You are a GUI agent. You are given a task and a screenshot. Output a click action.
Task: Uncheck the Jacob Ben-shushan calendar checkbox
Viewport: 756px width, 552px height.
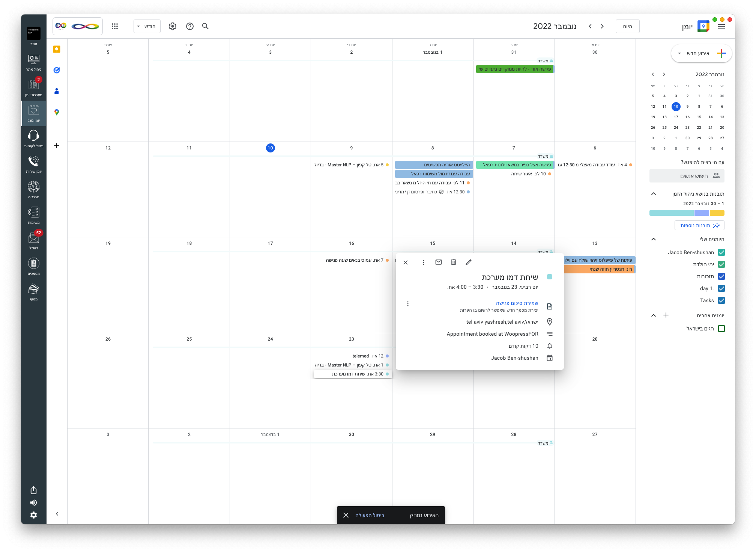[721, 252]
